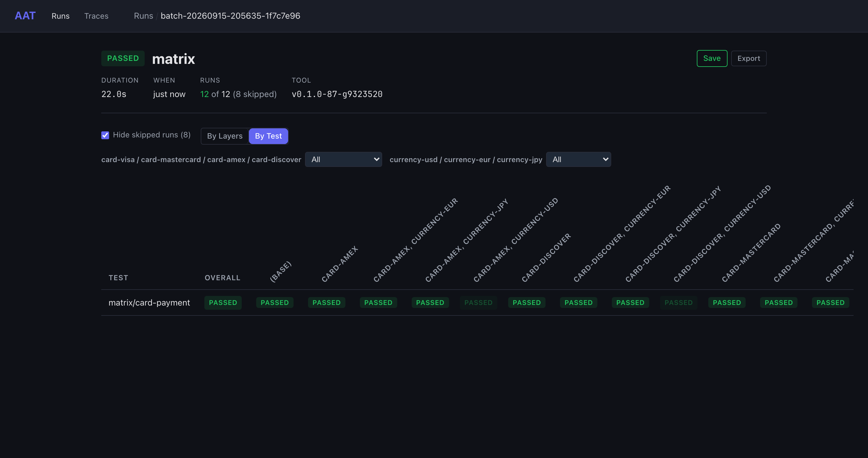The width and height of the screenshot is (868, 458).
Task: Click PASSED badge under CARD-DISCOVER column
Action: coord(527,303)
